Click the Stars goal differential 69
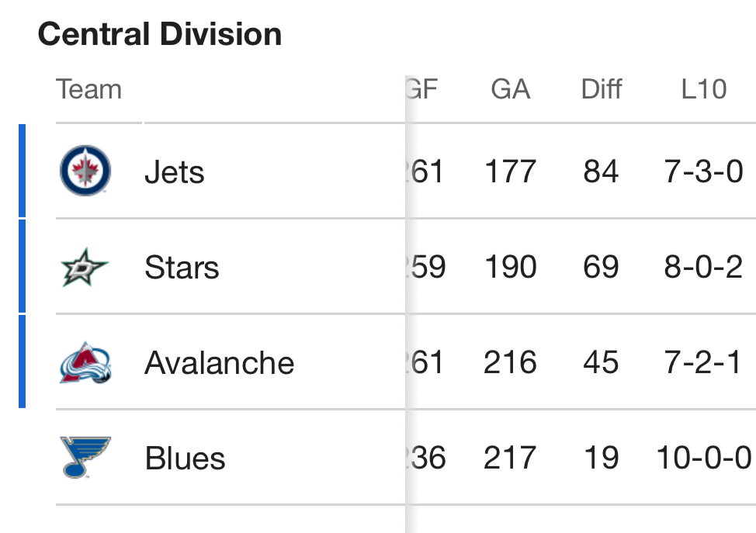The image size is (756, 533). pyautogui.click(x=601, y=268)
